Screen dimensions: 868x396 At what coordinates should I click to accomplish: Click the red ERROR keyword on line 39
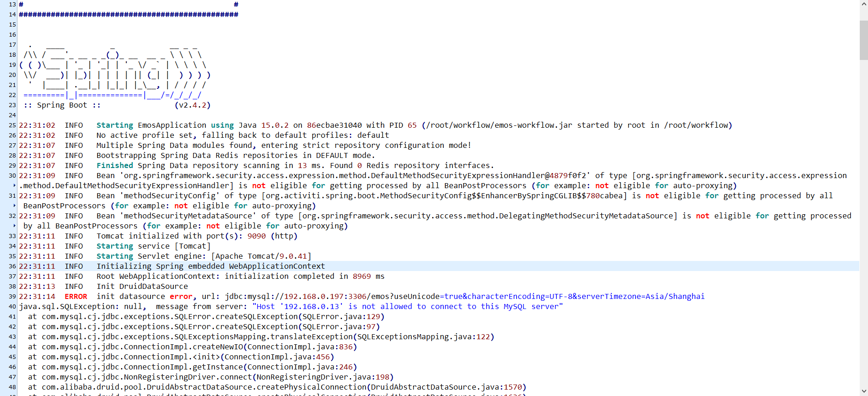[x=75, y=297]
